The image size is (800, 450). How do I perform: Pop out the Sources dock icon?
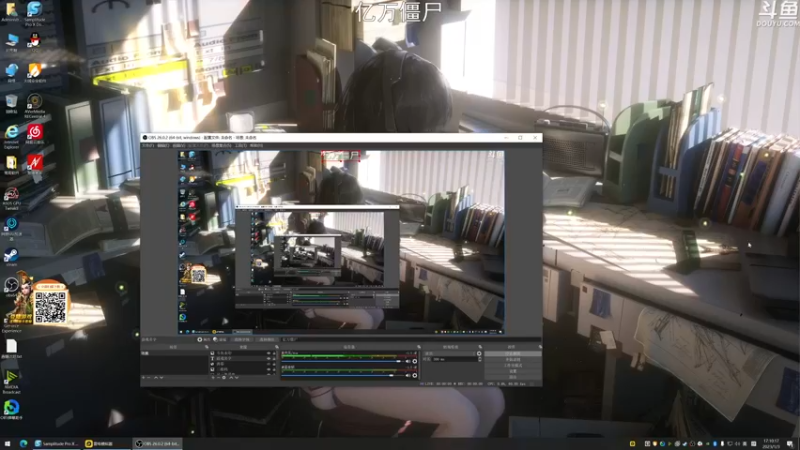pyautogui.click(x=277, y=347)
